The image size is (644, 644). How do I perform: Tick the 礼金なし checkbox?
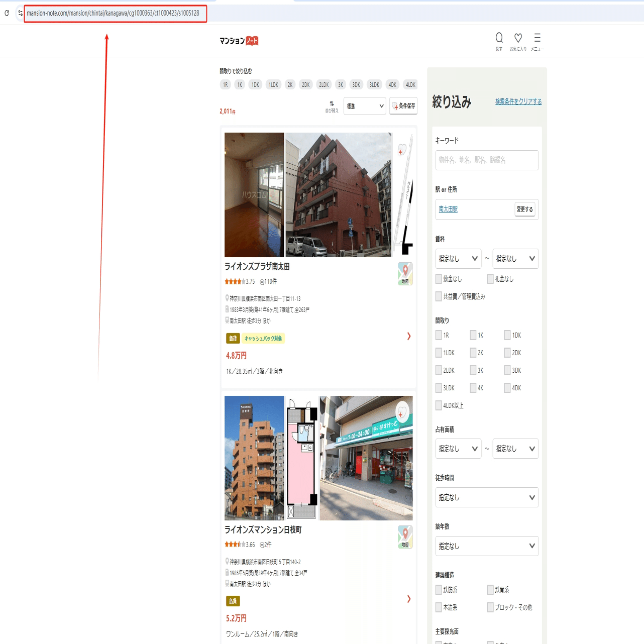491,279
